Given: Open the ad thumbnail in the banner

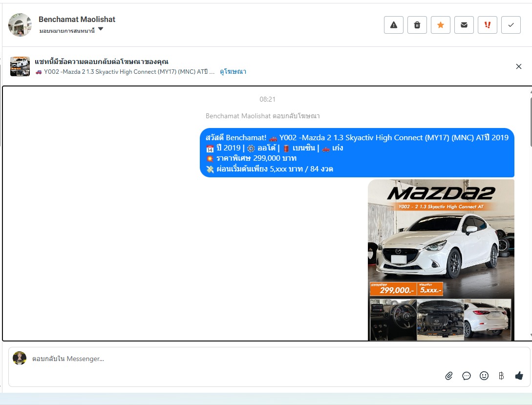Looking at the screenshot, I should pos(20,66).
